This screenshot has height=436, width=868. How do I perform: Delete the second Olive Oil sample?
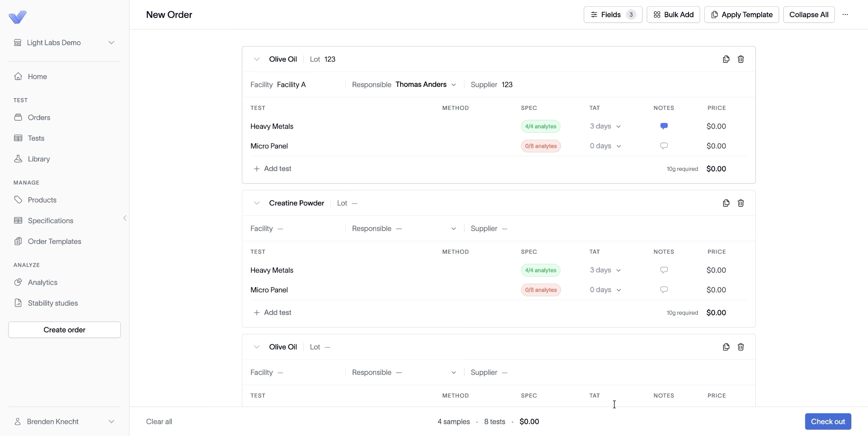point(741,347)
